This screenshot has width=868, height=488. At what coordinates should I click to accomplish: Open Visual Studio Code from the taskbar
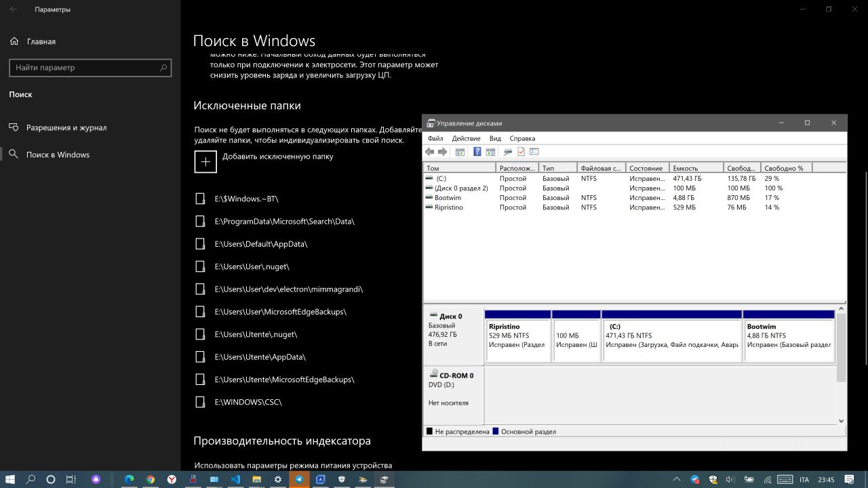point(235,479)
